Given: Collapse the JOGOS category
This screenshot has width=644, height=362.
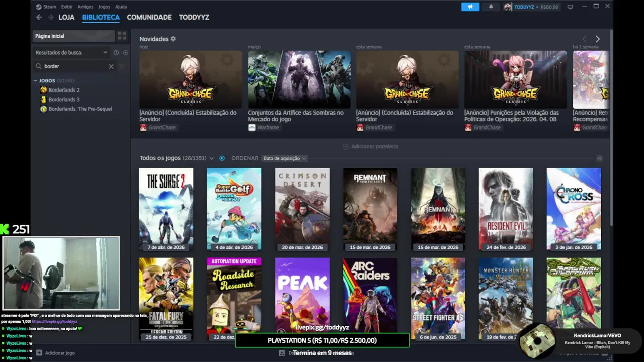Looking at the screenshot, I should [36, 81].
